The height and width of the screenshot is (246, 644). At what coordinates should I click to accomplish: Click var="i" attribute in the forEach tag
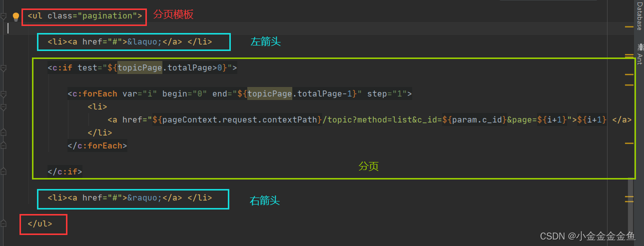(140, 94)
